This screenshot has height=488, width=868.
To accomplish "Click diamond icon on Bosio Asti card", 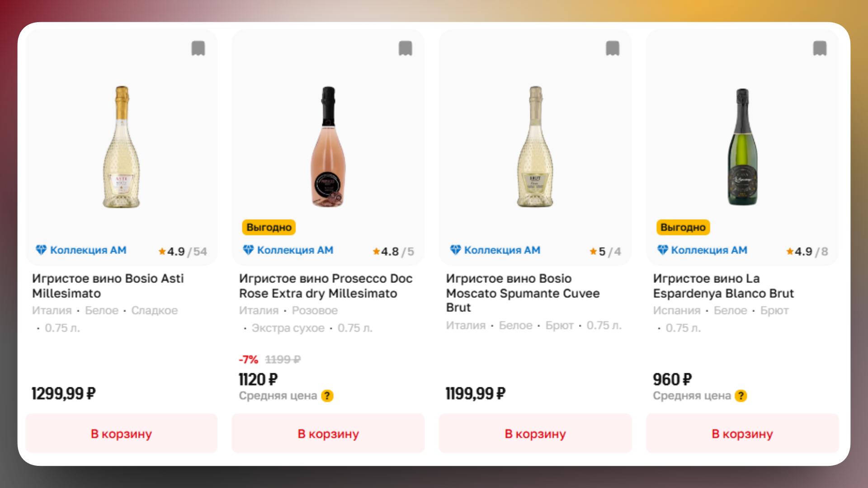I will tap(41, 250).
